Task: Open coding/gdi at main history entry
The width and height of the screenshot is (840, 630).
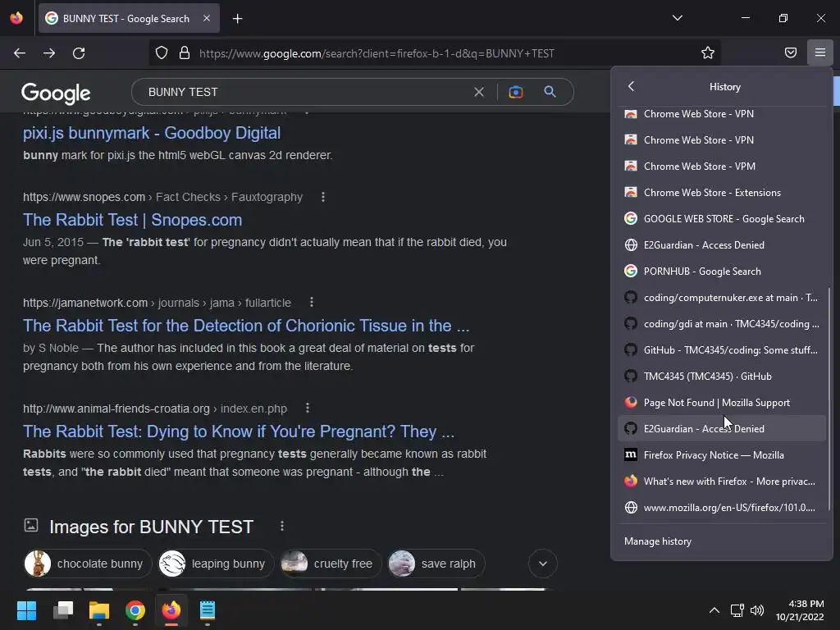Action: pos(722,323)
